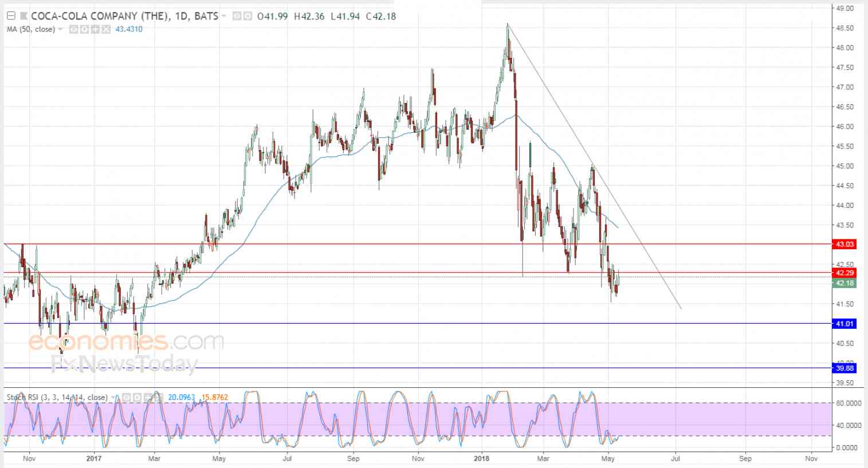Screen dimensions: 868x468
Task: Select the MA (50, close) indicator label
Action: (x=31, y=29)
